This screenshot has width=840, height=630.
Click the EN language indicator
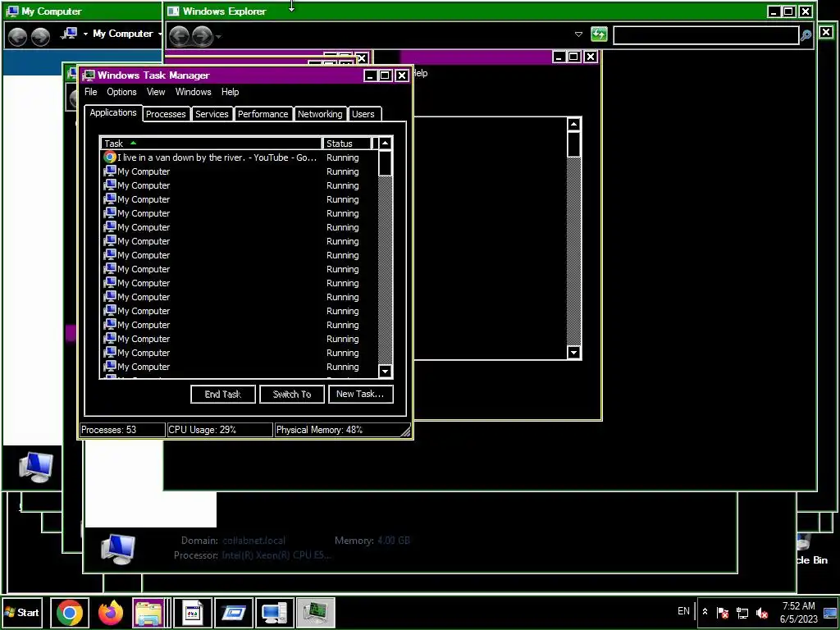pos(683,610)
